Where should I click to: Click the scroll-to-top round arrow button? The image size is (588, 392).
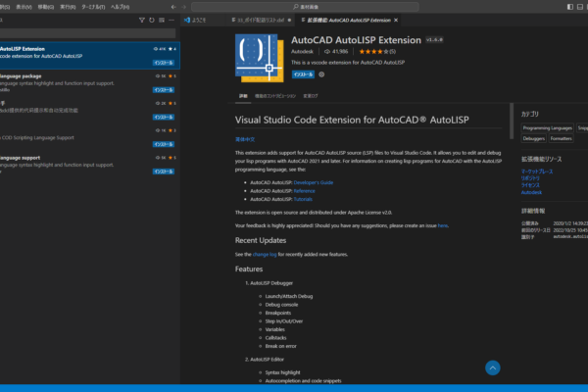coord(493,368)
